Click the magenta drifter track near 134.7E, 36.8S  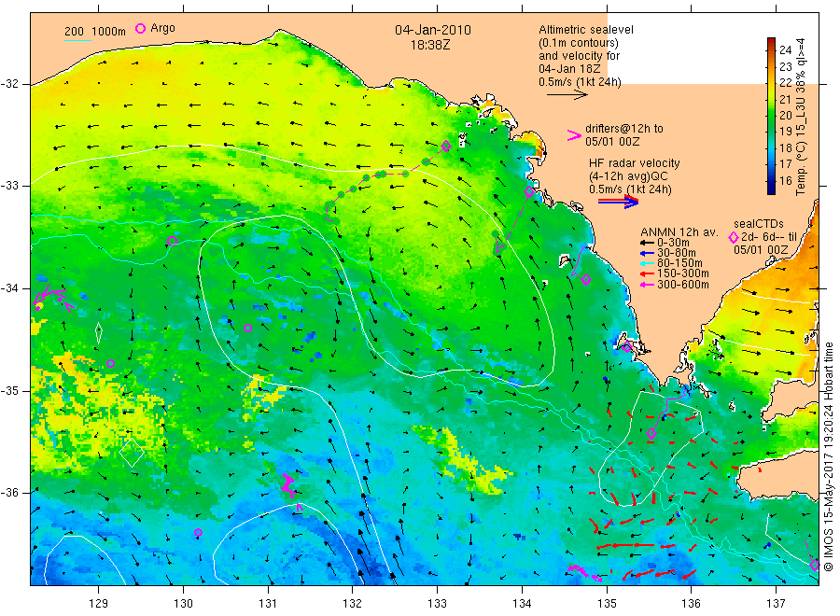pos(583,571)
